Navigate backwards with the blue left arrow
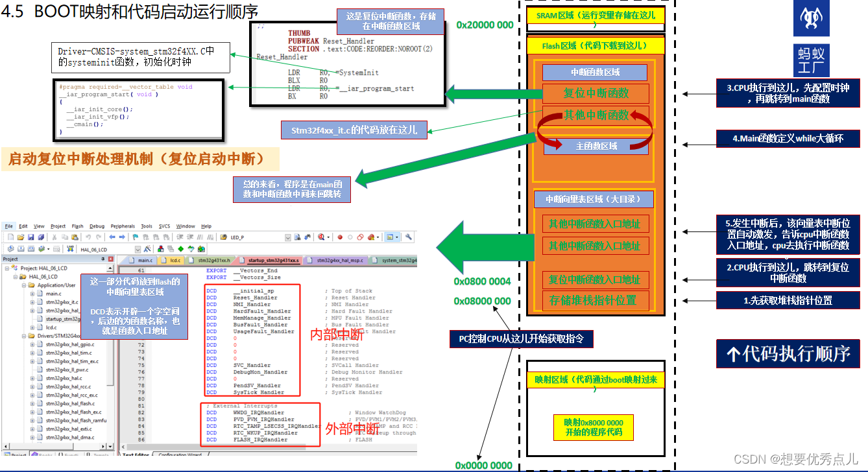This screenshot has height=472, width=868. pos(112,237)
